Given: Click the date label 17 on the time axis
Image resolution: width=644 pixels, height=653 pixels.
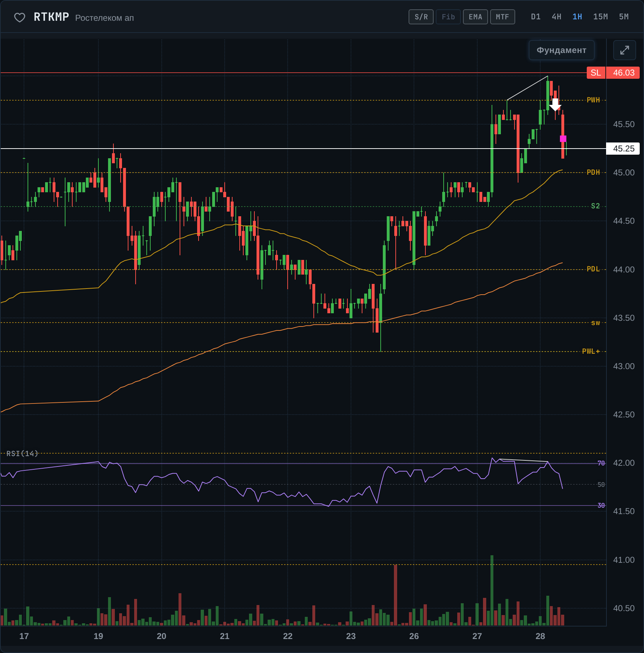Looking at the screenshot, I should [24, 636].
